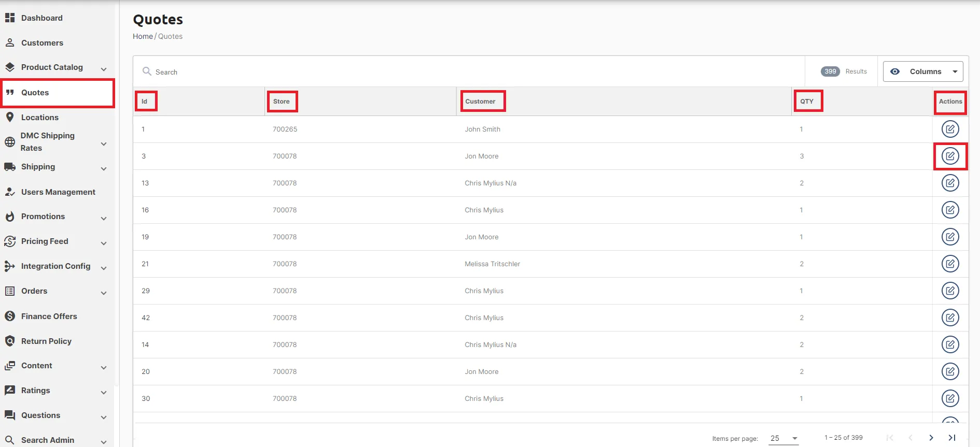This screenshot has width=980, height=447.
Task: Click Home breadcrumb link
Action: click(x=143, y=36)
